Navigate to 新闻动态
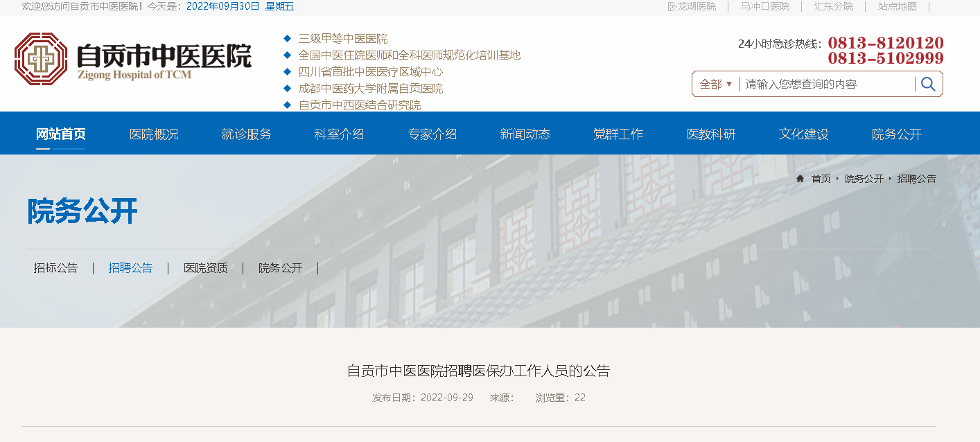This screenshot has width=980, height=442. click(x=525, y=134)
